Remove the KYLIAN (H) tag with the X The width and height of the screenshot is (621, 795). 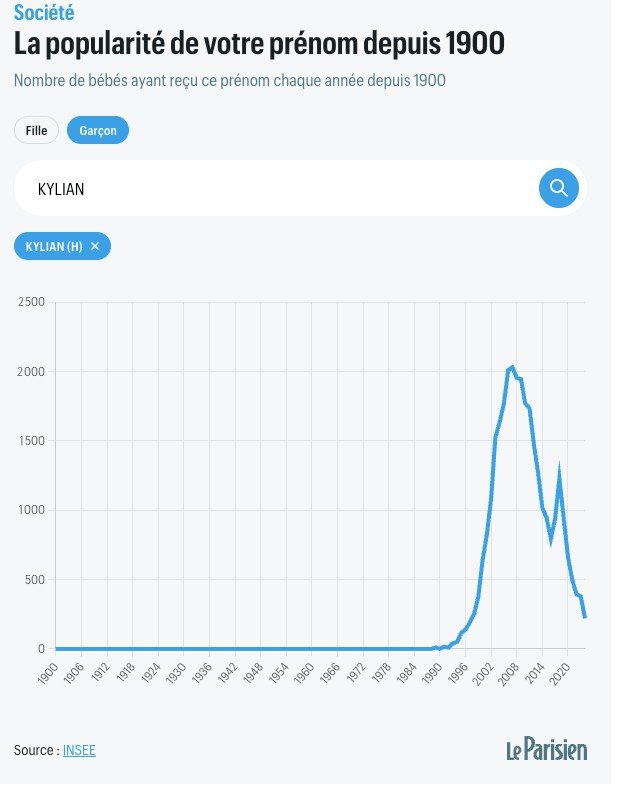pyautogui.click(x=96, y=249)
